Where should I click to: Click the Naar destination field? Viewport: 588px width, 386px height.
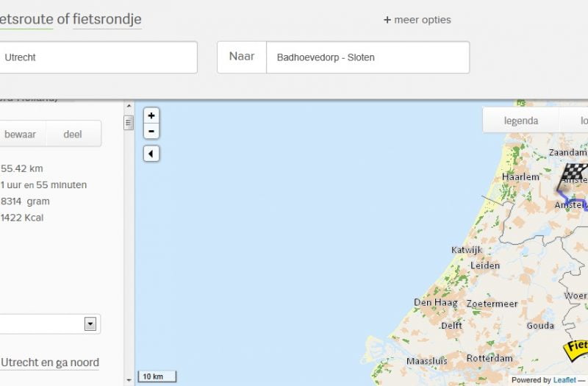367,57
